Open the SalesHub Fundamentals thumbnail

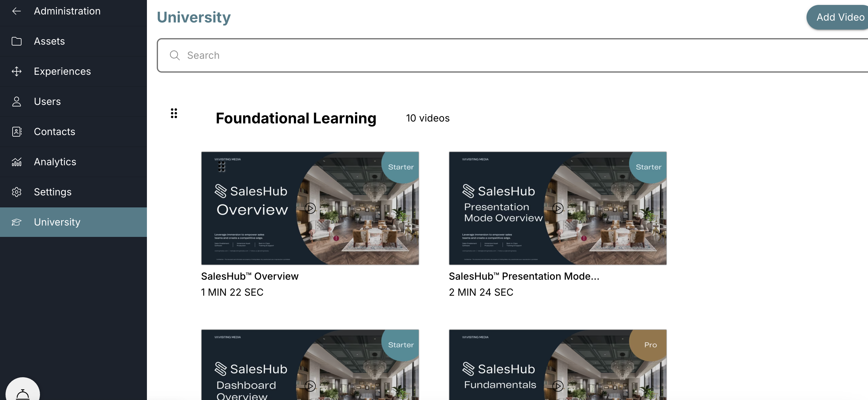coord(558,365)
